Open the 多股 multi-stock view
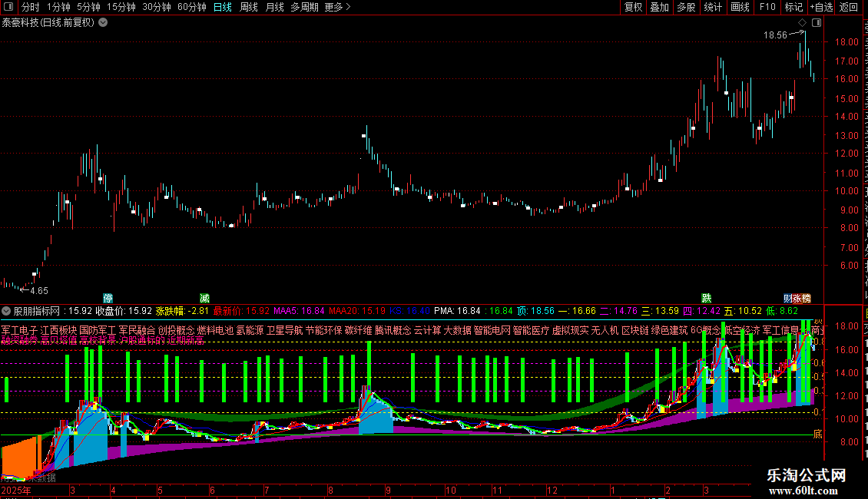The width and height of the screenshot is (868, 499). click(687, 7)
